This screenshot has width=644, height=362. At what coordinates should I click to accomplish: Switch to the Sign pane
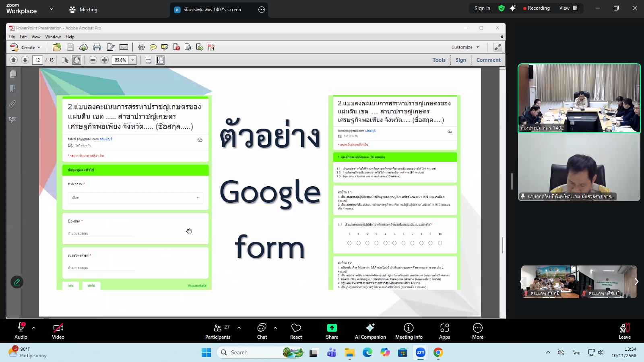[x=460, y=60]
